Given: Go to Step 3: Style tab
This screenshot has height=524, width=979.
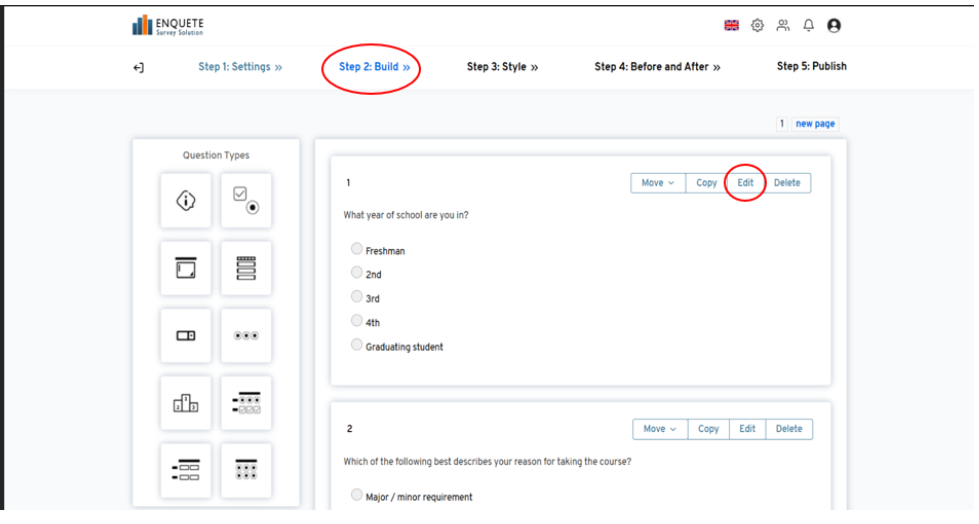Looking at the screenshot, I should pos(502,67).
